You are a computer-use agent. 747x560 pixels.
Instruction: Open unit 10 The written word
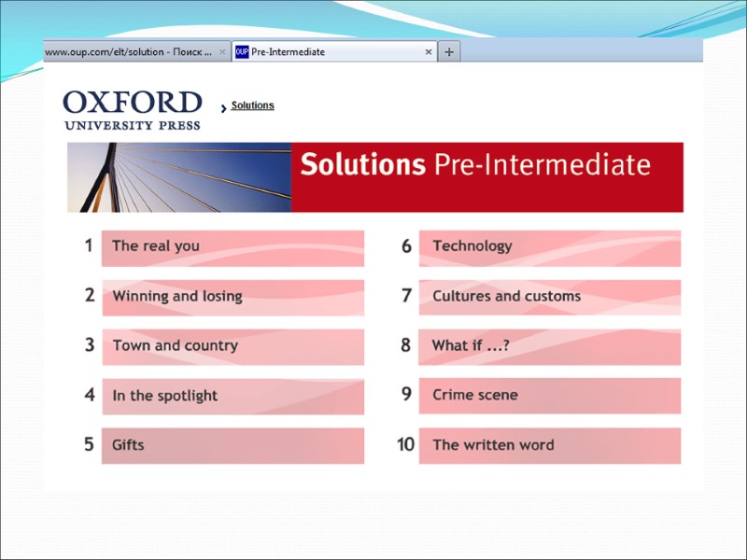550,446
